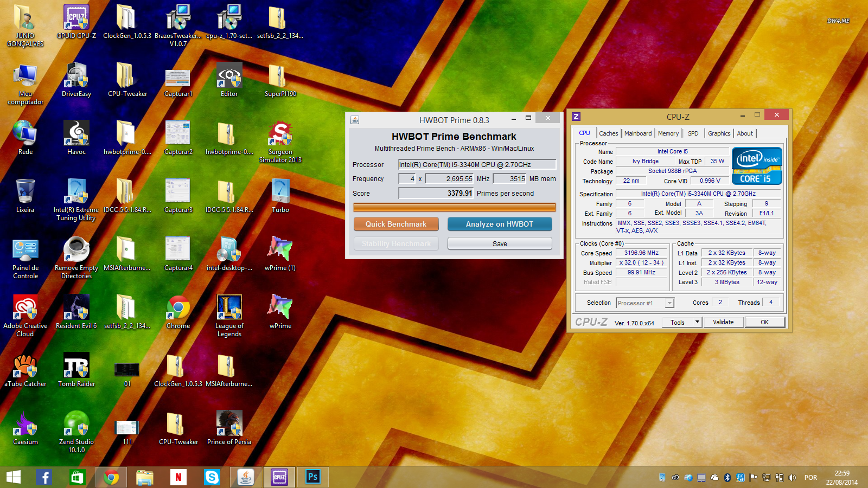Open Windows Store from the taskbar
This screenshot has height=488, width=868.
[x=76, y=477]
